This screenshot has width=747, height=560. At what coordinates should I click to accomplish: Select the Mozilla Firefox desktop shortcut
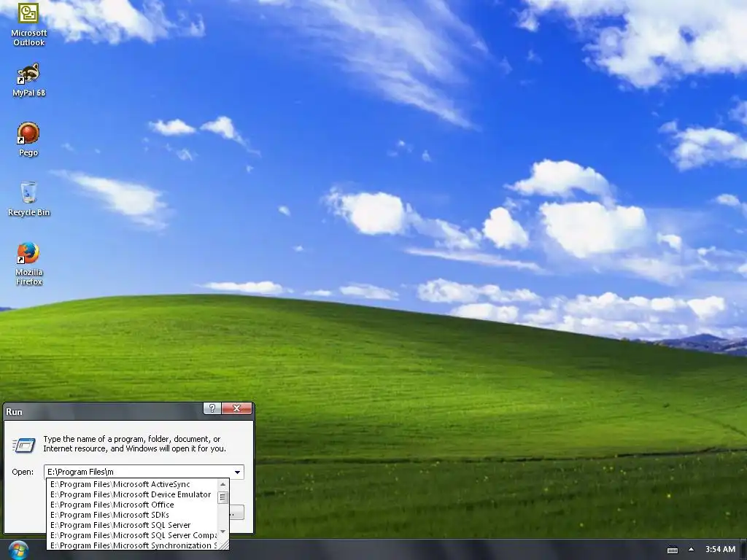coord(28,264)
